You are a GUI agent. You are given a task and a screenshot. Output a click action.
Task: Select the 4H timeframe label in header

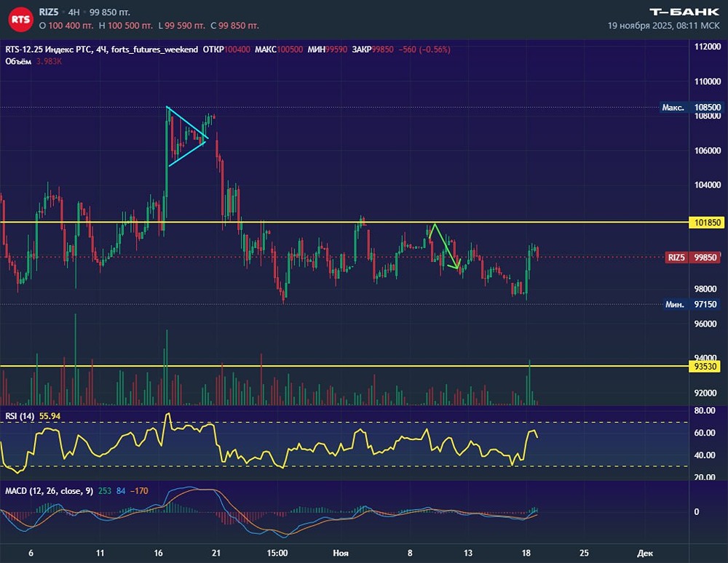pyautogui.click(x=74, y=12)
